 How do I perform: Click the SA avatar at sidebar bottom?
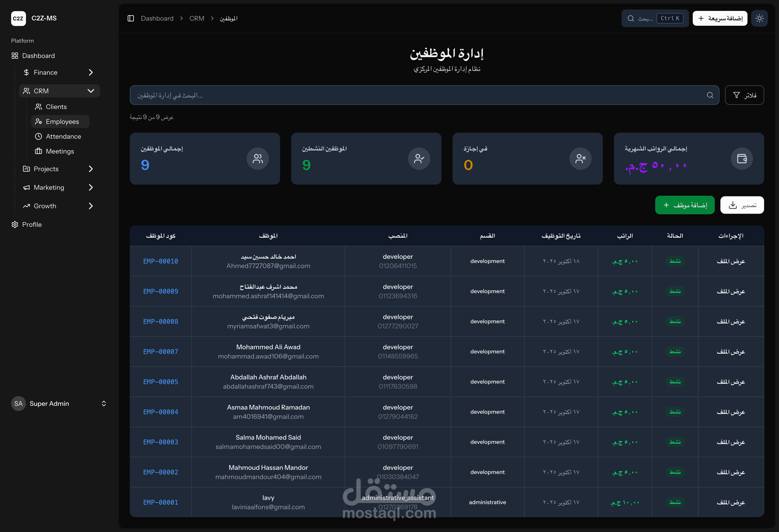[x=18, y=404]
